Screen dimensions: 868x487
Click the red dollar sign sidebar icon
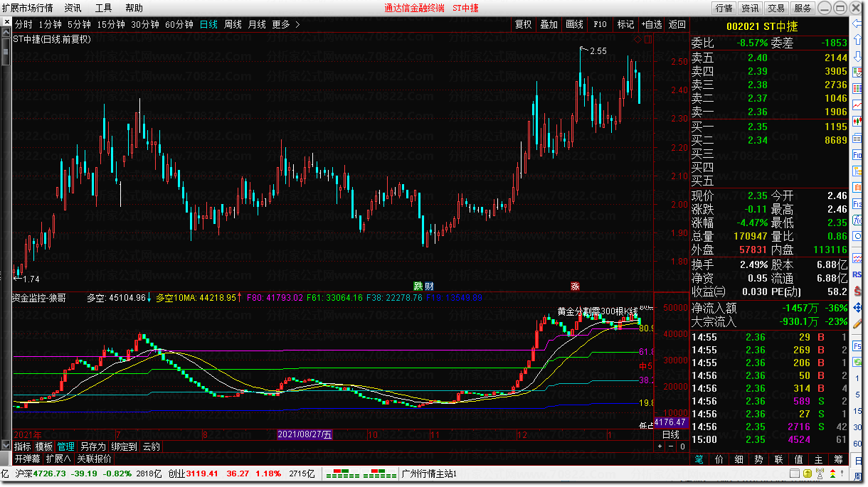(x=857, y=291)
